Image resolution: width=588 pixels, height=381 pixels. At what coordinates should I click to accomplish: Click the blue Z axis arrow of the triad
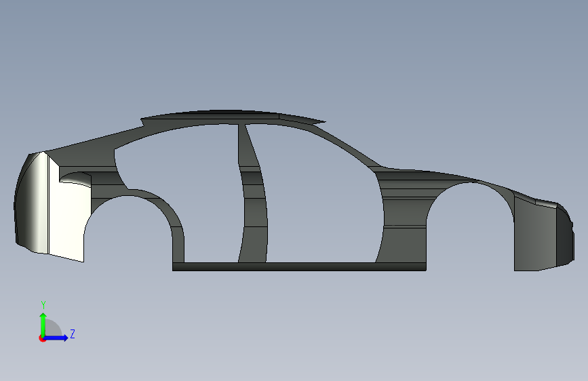point(56,338)
